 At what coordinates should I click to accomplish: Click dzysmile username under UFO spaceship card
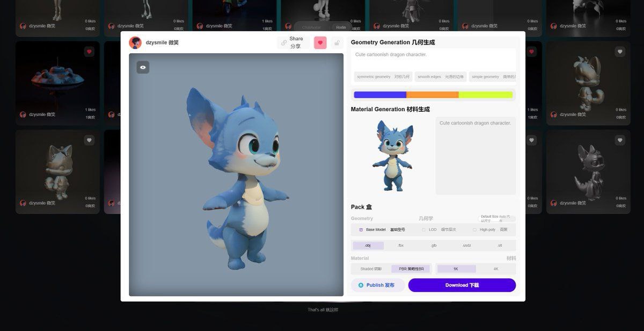pos(42,114)
